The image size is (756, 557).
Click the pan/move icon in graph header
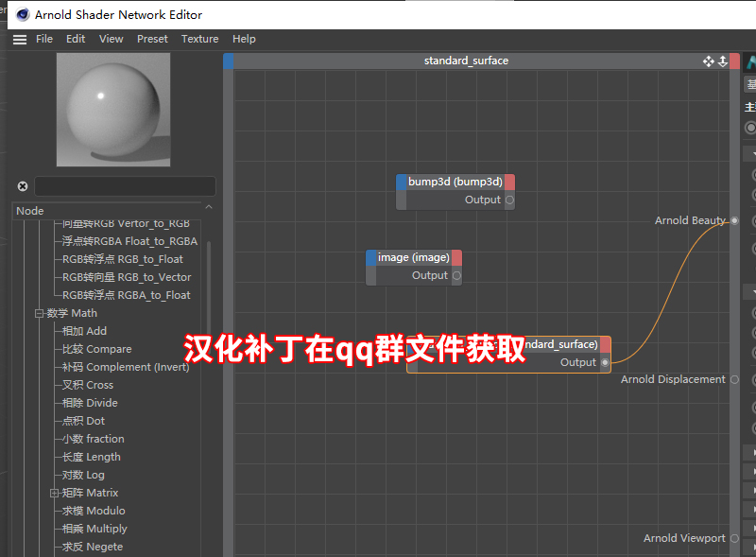pos(708,61)
